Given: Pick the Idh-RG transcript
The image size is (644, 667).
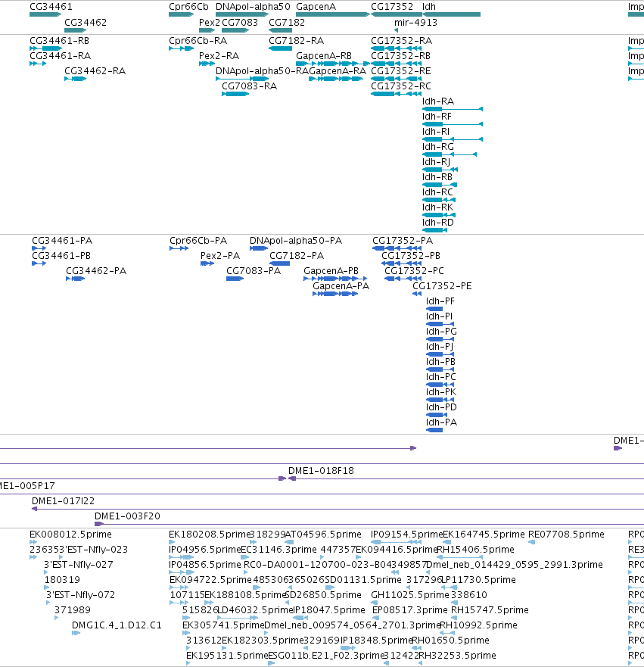Looking at the screenshot, I should pos(450,154).
